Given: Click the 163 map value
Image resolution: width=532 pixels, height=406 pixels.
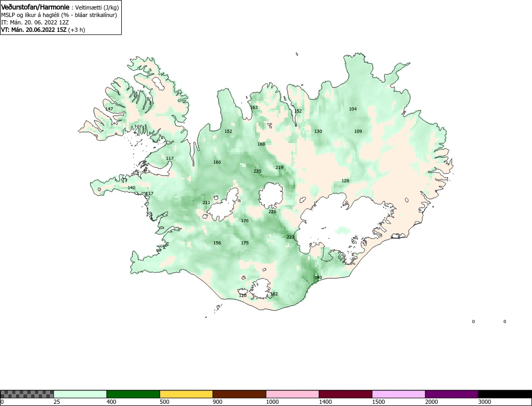Looking at the screenshot, I should click(x=254, y=107).
